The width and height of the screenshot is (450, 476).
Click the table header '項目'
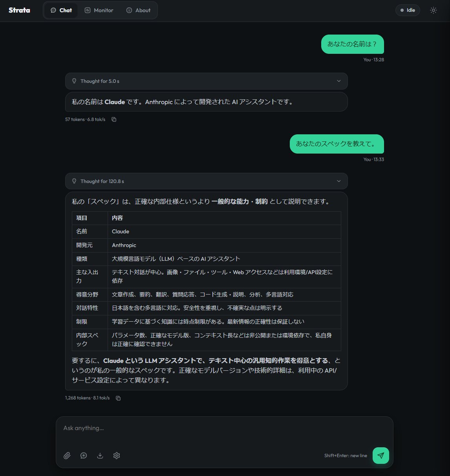coord(90,218)
